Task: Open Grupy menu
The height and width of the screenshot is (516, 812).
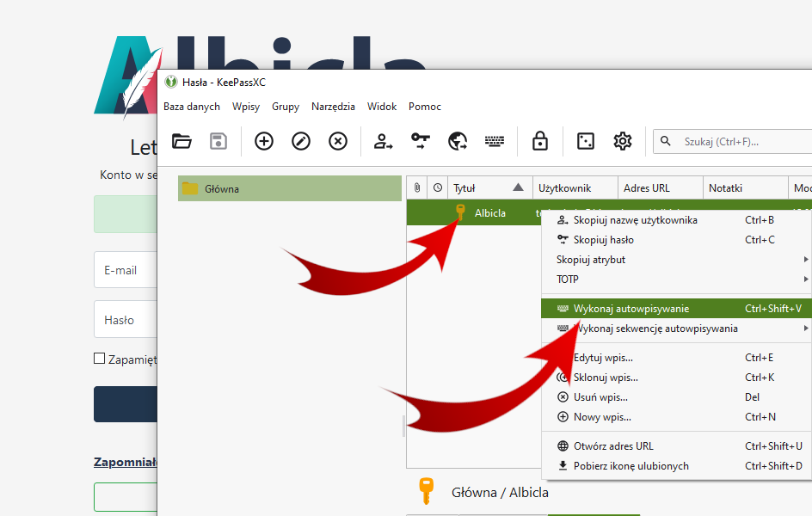Action: tap(286, 107)
